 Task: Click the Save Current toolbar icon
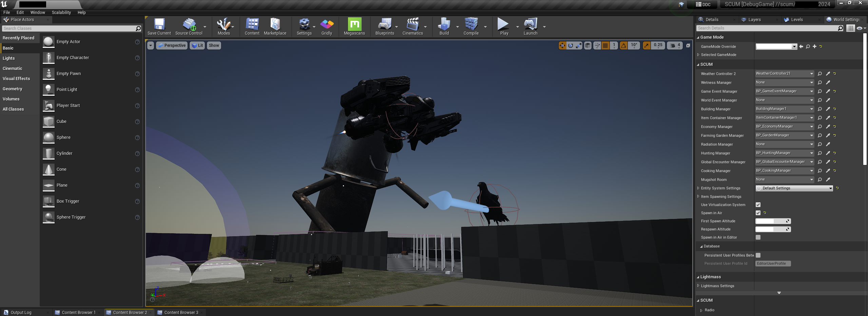click(159, 25)
